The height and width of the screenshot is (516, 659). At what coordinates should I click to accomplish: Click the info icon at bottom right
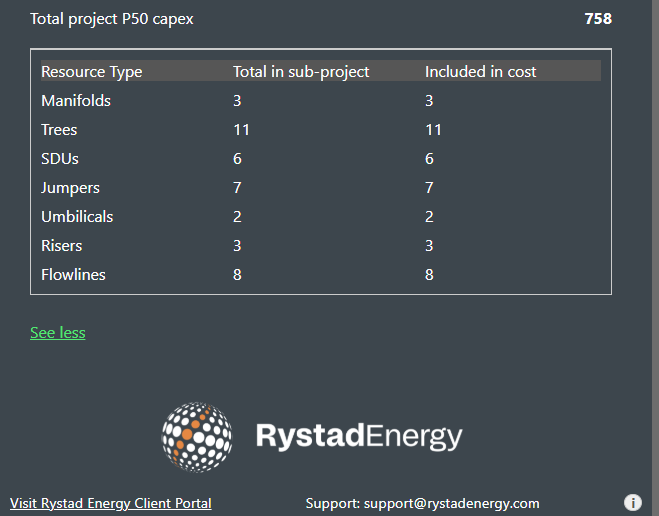pyautogui.click(x=633, y=503)
